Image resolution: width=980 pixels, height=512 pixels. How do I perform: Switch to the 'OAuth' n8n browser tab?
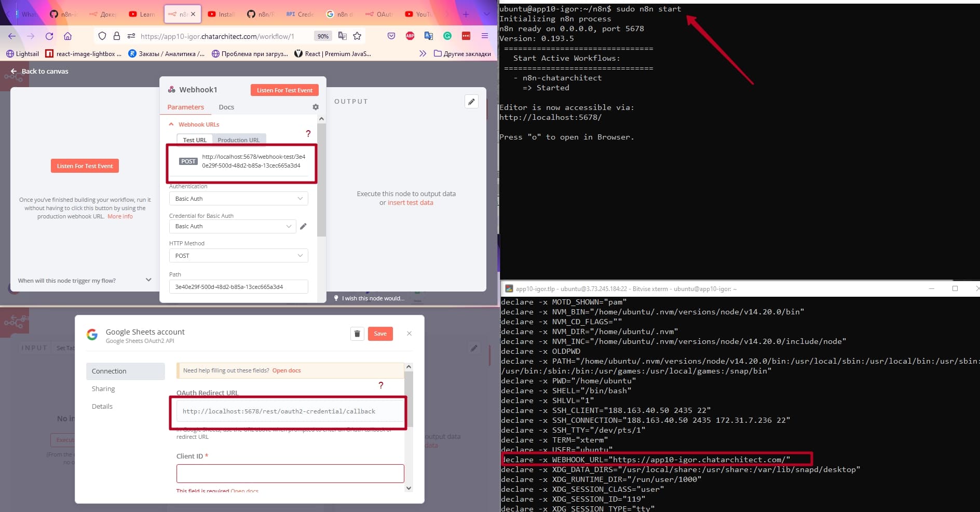click(x=379, y=14)
